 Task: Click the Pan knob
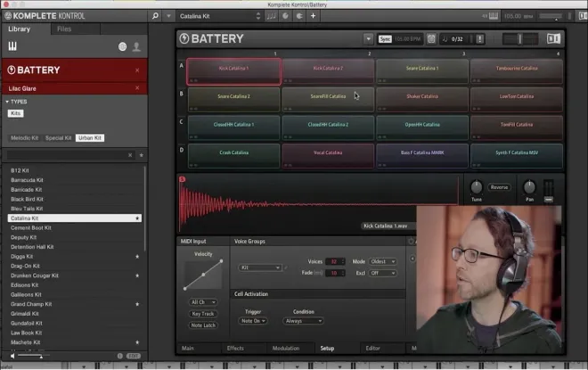tap(529, 187)
